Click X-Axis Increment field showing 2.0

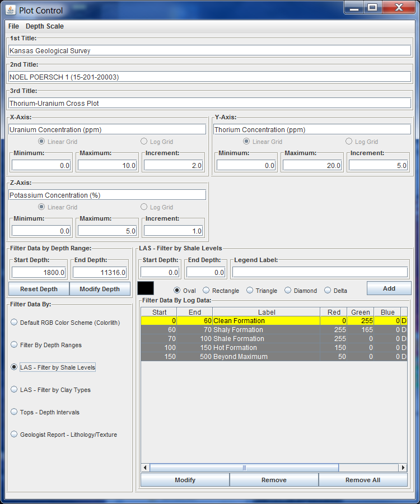173,165
